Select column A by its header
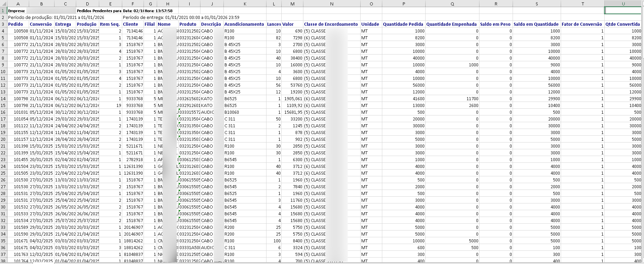Viewport: 644px width, 264px height. tap(18, 4)
